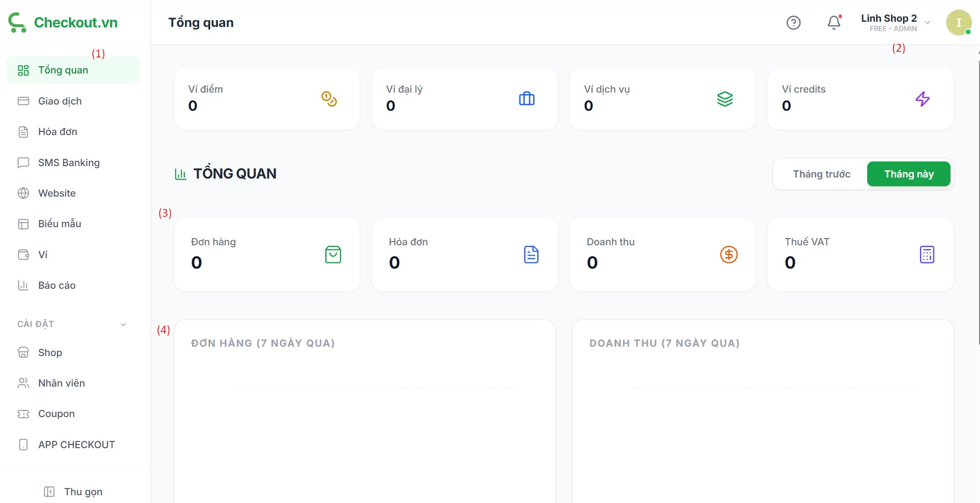Viewport: 980px width, 503px height.
Task: Collapse sidebar with Thu gọn
Action: tap(73, 492)
